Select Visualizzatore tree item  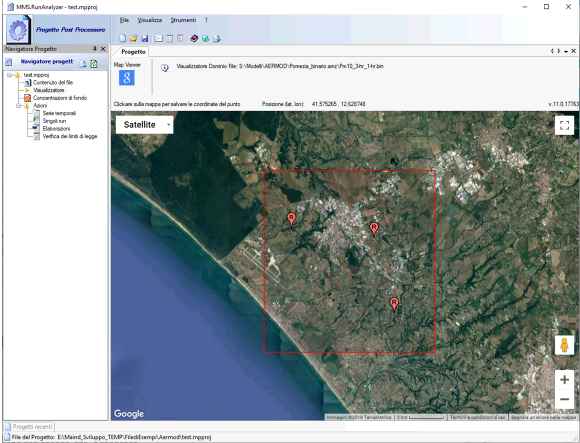click(48, 90)
